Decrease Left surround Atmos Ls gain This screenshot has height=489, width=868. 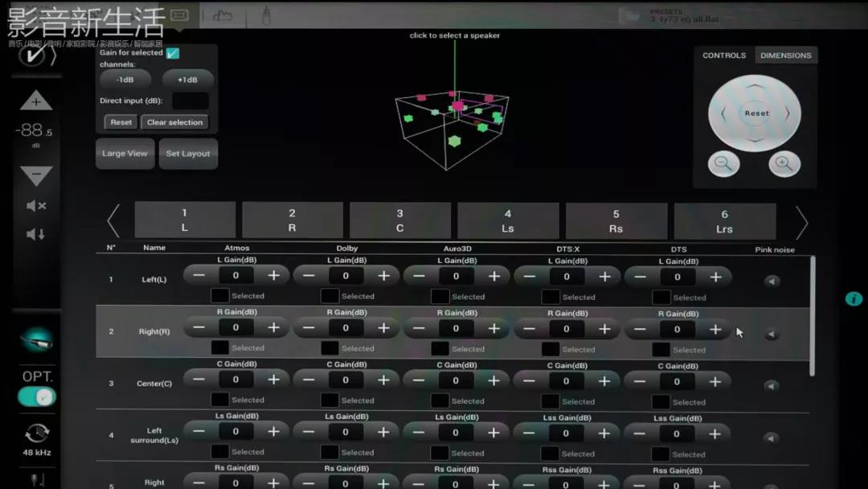(199, 431)
